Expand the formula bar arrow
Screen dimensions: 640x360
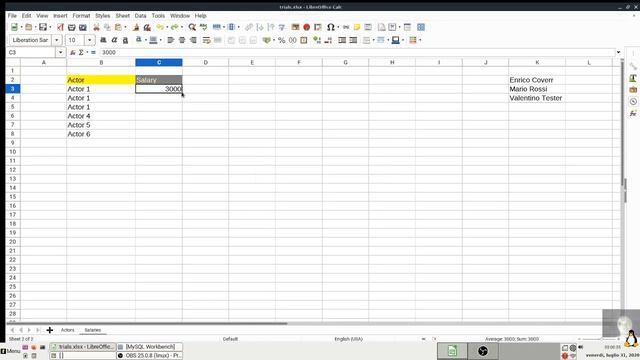pos(618,52)
